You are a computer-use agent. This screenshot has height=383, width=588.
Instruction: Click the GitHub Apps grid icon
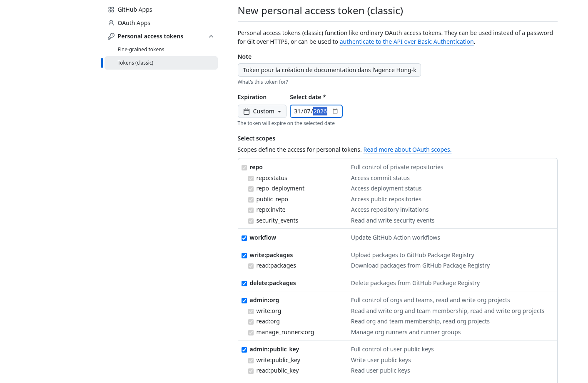(111, 10)
